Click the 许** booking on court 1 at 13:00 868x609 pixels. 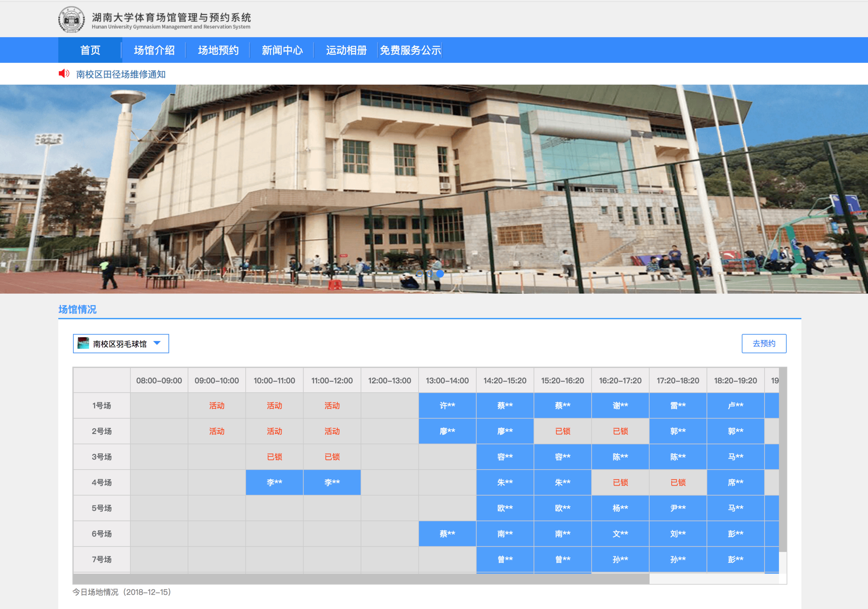(447, 405)
